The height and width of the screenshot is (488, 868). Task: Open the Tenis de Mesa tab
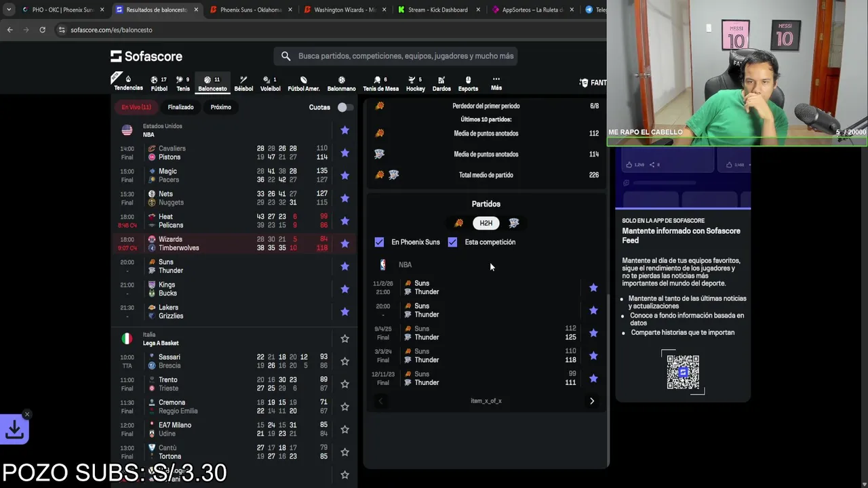tap(380, 83)
